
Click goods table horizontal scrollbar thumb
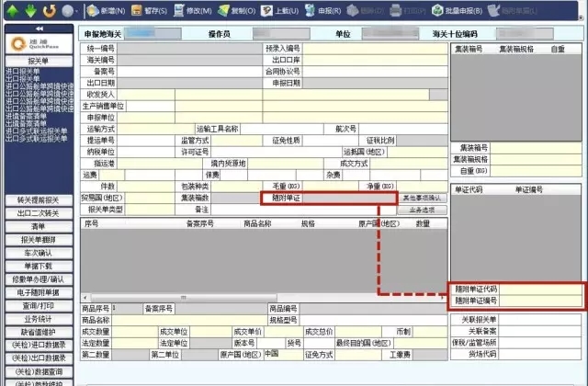[x=184, y=298]
